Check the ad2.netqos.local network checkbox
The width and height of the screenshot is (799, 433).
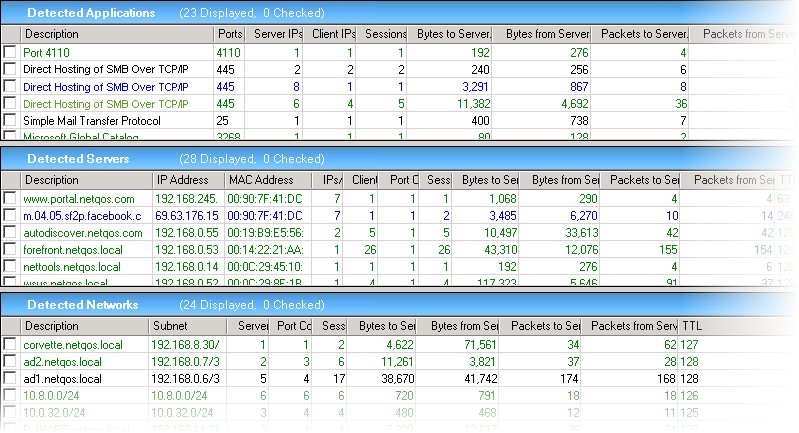click(x=10, y=361)
